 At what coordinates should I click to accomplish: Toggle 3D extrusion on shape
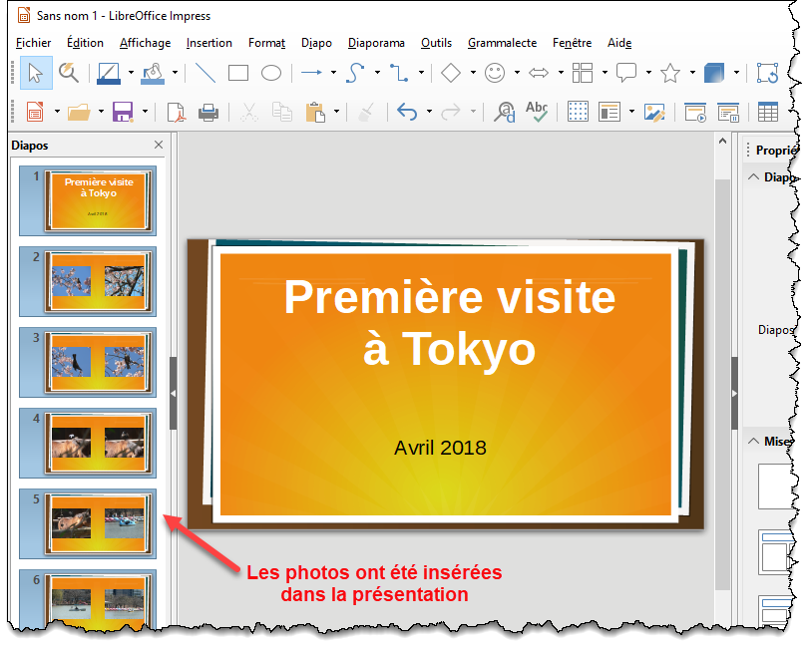pyautogui.click(x=714, y=73)
